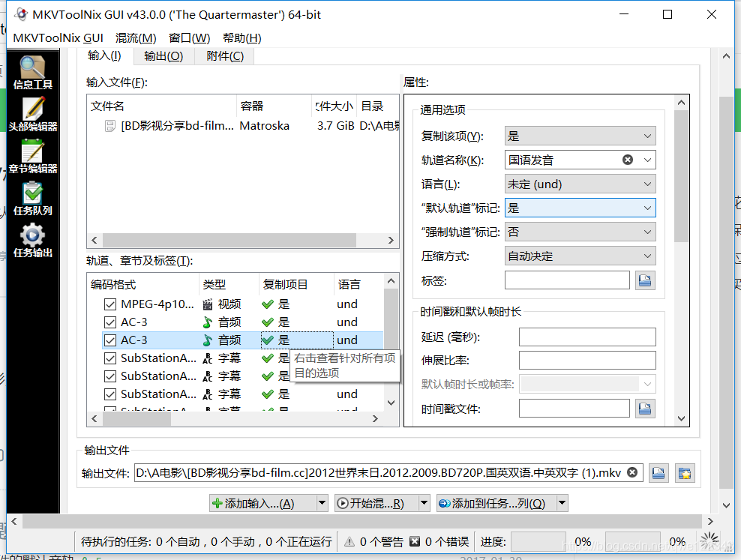Uncheck the selected second AC-3 track

coord(110,340)
